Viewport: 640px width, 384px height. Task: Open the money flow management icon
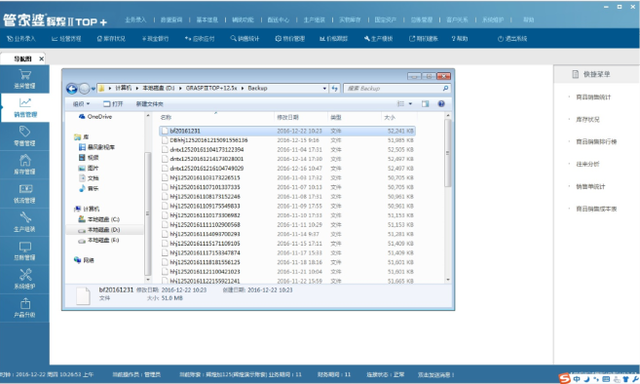coord(24,193)
